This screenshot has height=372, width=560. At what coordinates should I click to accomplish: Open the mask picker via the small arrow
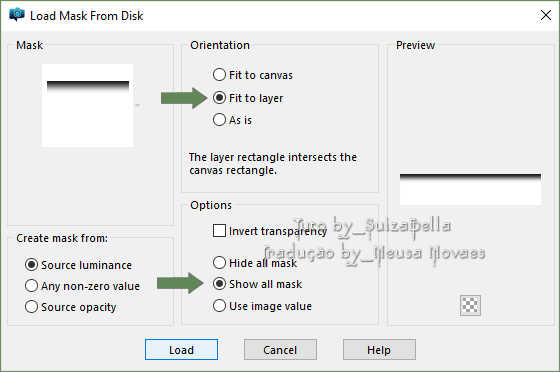(x=138, y=105)
